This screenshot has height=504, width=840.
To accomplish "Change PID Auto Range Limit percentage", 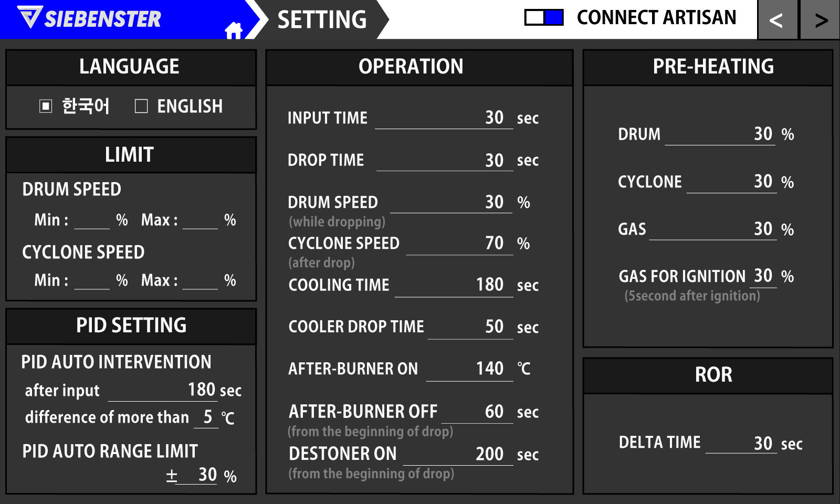I will 196,475.
